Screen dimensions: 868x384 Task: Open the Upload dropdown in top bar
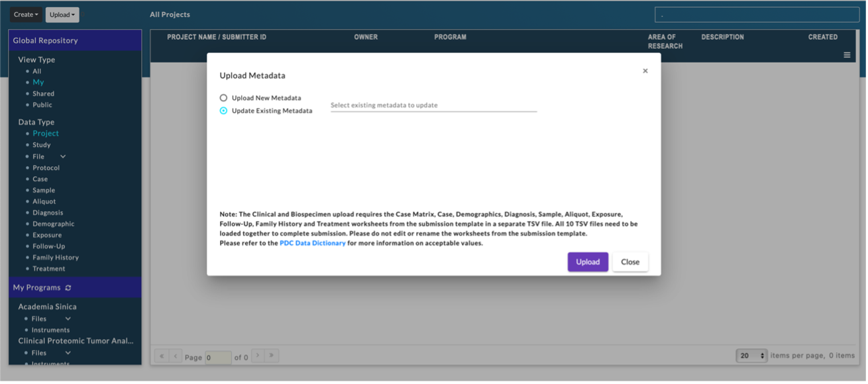tap(62, 15)
